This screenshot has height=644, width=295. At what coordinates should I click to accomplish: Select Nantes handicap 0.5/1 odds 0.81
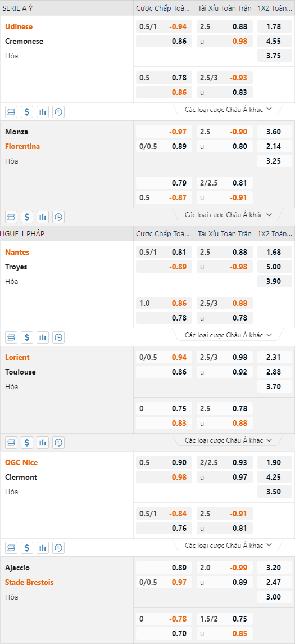[164, 252]
